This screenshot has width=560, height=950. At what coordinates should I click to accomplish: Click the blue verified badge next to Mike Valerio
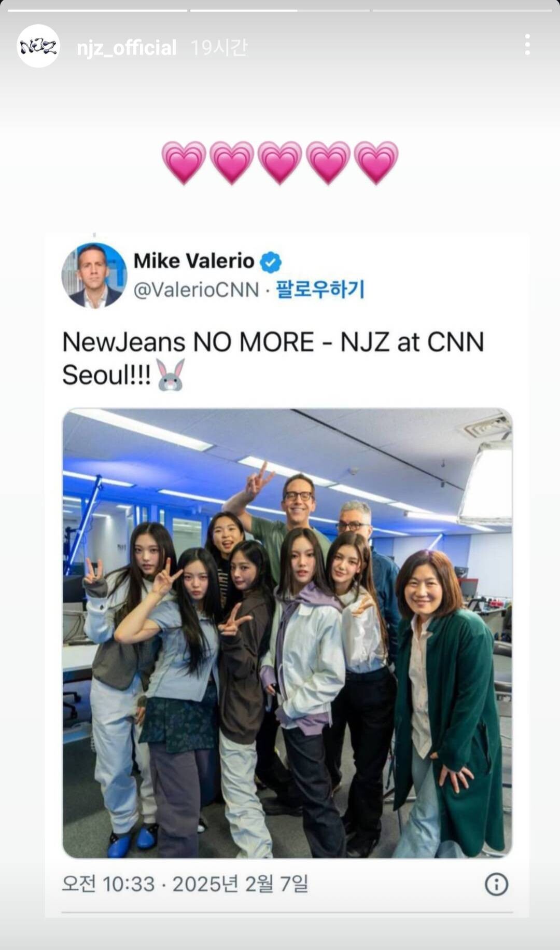tap(270, 262)
